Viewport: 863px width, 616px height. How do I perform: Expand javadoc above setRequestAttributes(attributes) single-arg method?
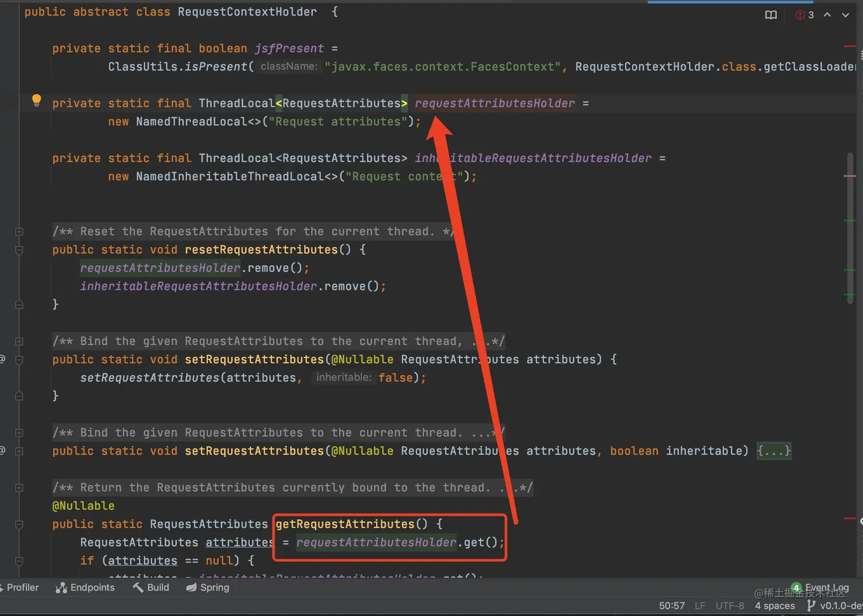(19, 341)
